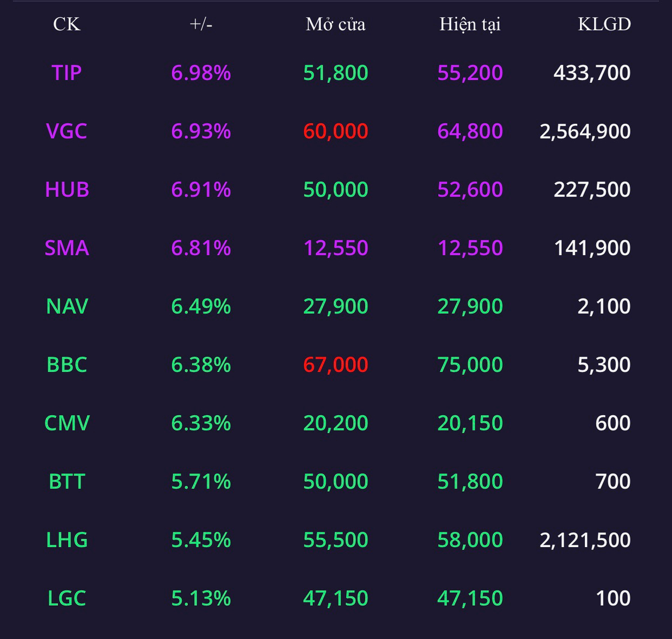
Task: Click HUB's current price 52,600
Action: click(470, 190)
